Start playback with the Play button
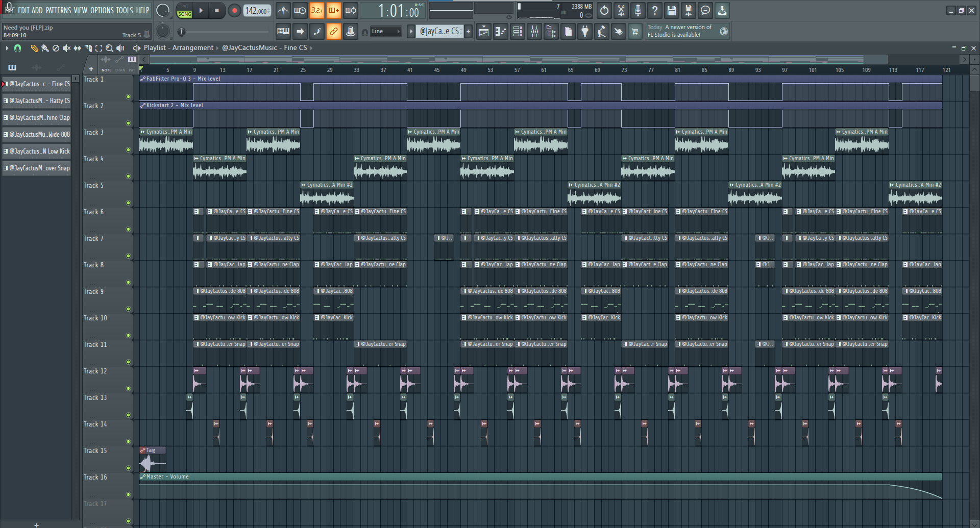 [x=201, y=11]
